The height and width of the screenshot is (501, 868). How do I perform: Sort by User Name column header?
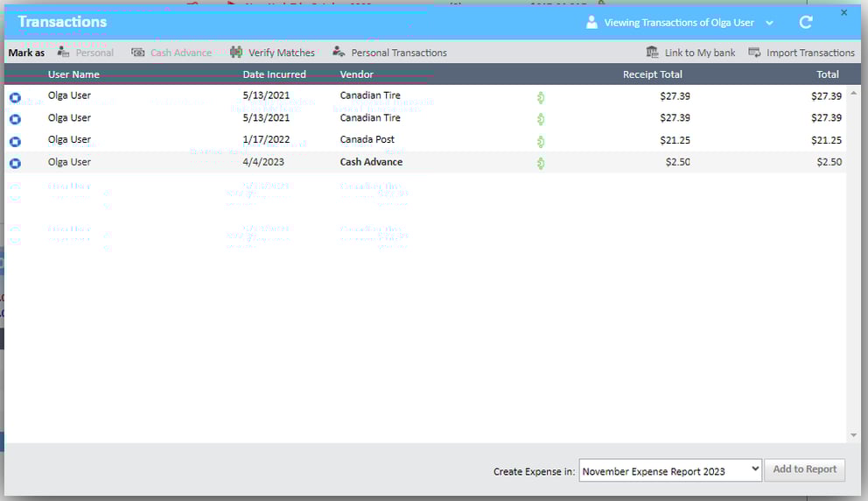pos(73,74)
